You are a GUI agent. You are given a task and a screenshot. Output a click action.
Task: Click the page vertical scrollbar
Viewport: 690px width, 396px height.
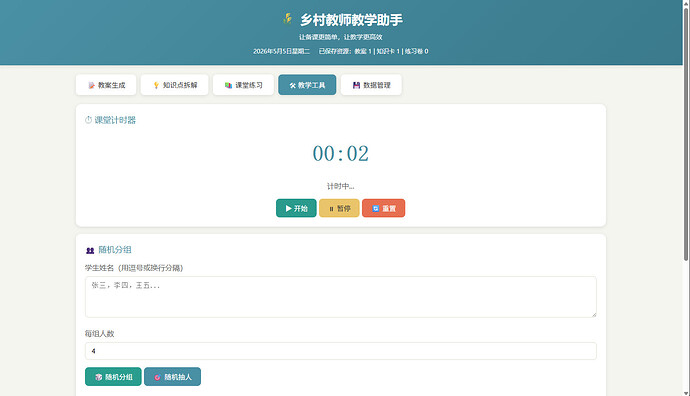pos(686,134)
